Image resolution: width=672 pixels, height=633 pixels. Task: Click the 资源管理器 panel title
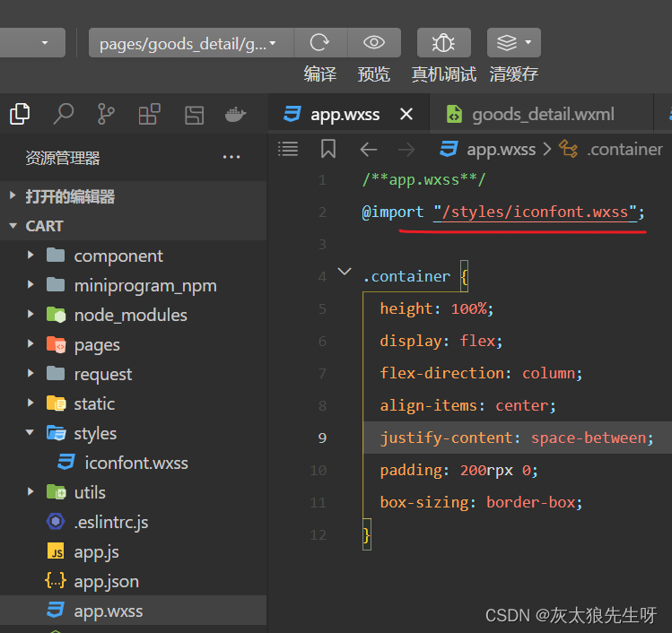63,158
